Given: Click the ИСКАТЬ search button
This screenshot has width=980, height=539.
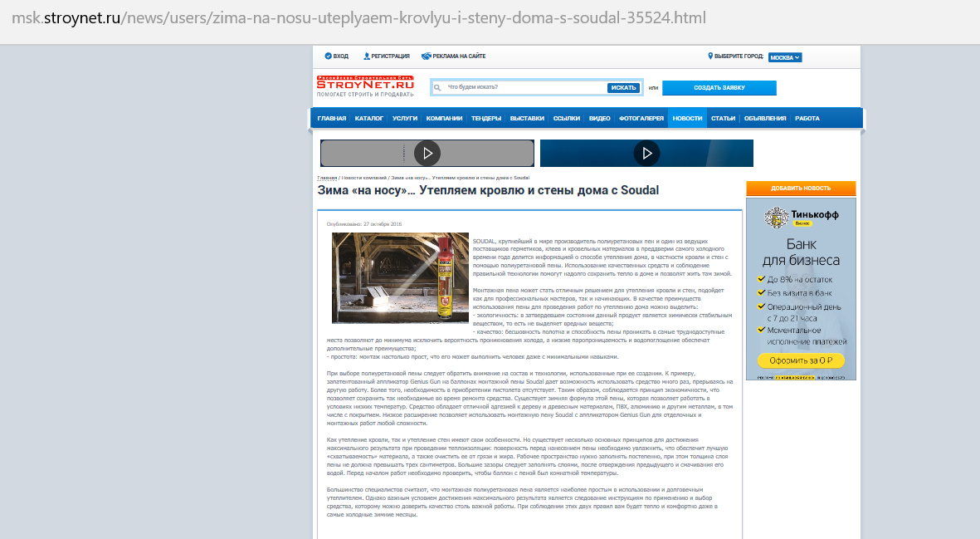Looking at the screenshot, I should (x=623, y=87).
